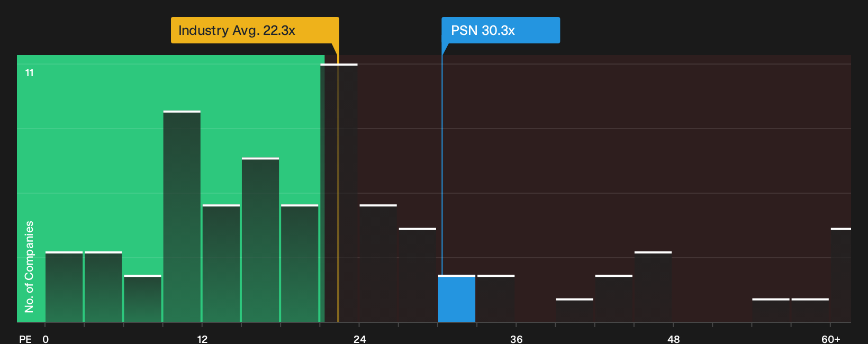Click the PSN 30.3x label
The height and width of the screenshot is (344, 868).
point(501,30)
